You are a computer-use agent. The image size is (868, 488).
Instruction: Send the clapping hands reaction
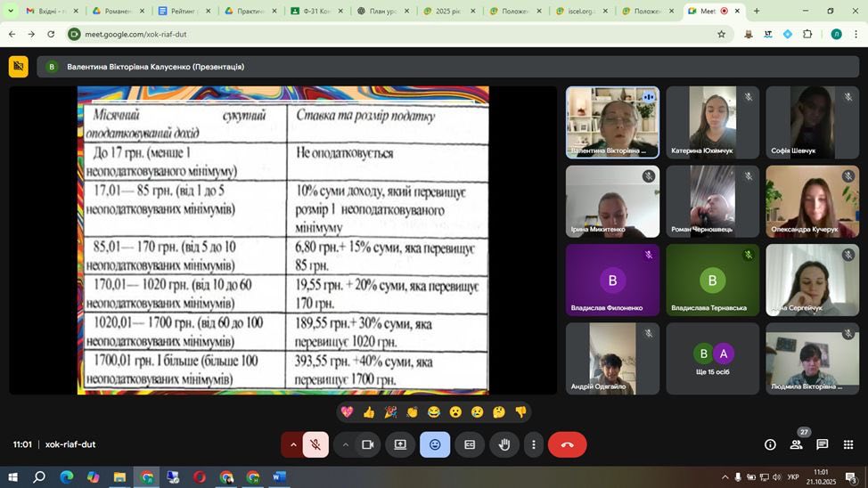pyautogui.click(x=413, y=411)
